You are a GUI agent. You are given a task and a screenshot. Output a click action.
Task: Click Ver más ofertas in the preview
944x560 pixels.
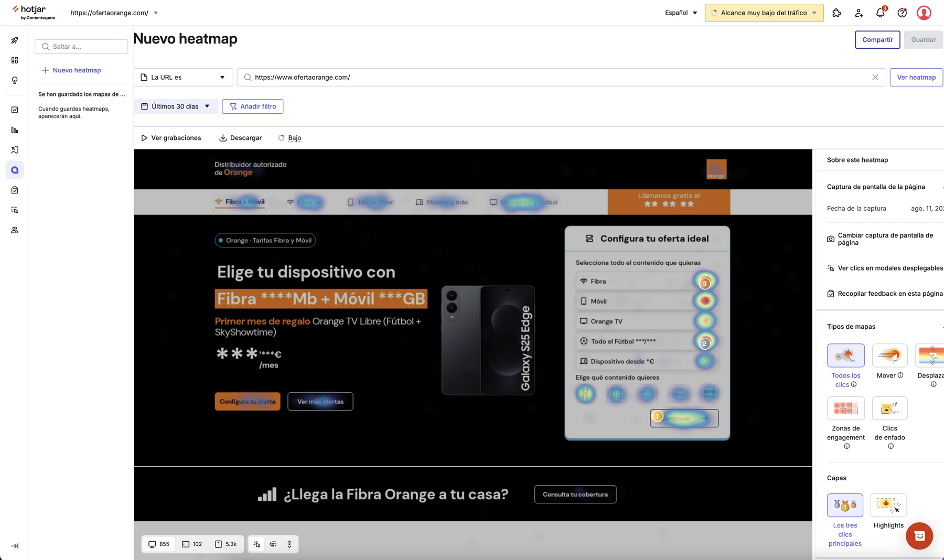click(x=320, y=402)
